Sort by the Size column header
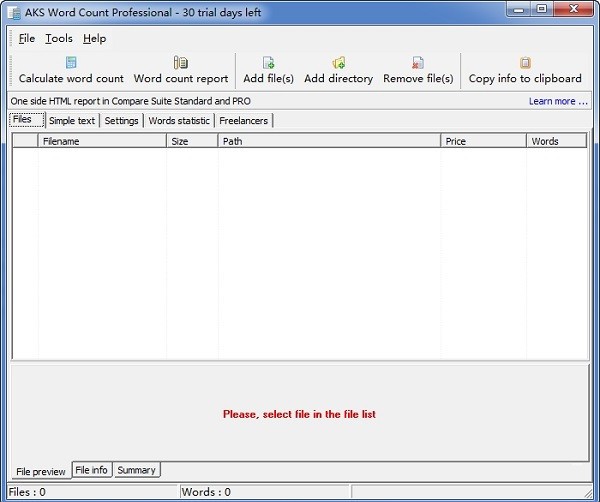Image resolution: width=600 pixels, height=502 pixels. click(192, 141)
